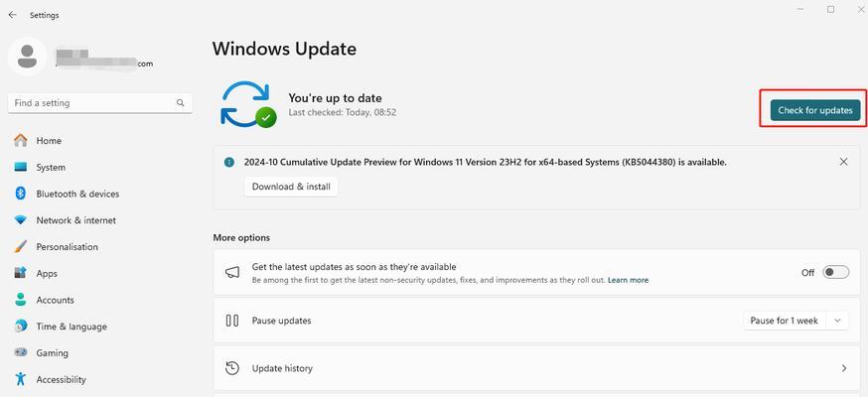
Task: Dismiss the cumulative update preview notice
Action: pyautogui.click(x=843, y=162)
